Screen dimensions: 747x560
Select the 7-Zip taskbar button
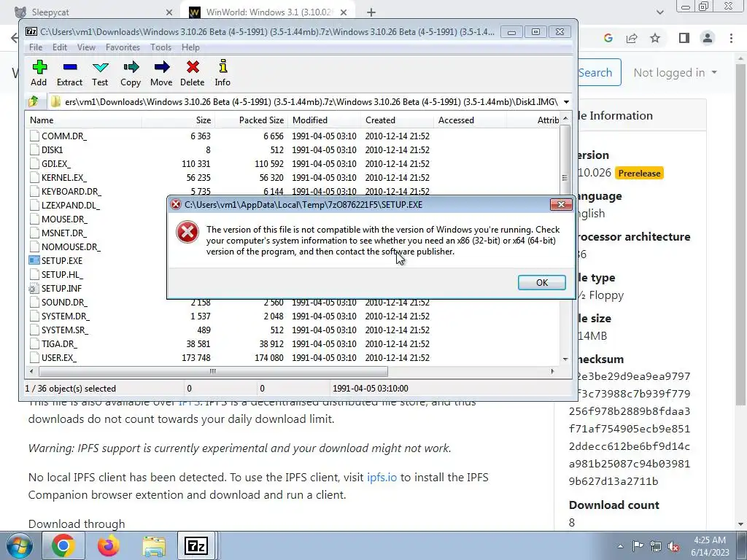(x=196, y=545)
